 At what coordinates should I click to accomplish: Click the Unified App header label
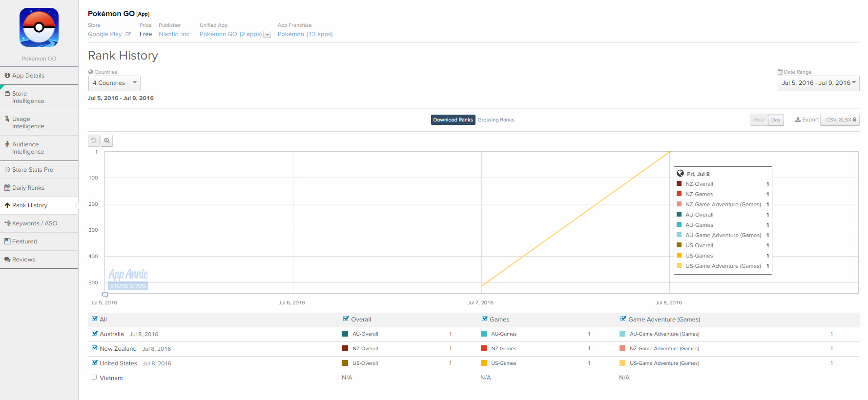[213, 25]
